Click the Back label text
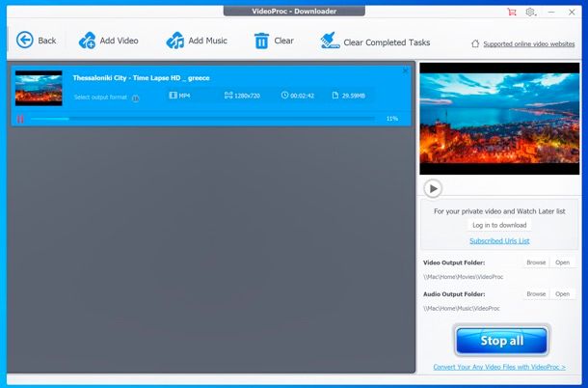The width and height of the screenshot is (588, 388). (x=47, y=41)
